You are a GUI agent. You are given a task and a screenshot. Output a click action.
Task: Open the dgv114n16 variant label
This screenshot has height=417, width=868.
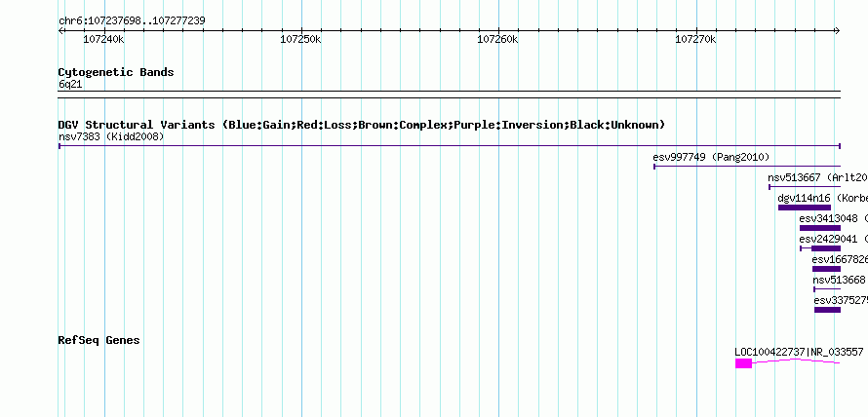click(x=822, y=198)
